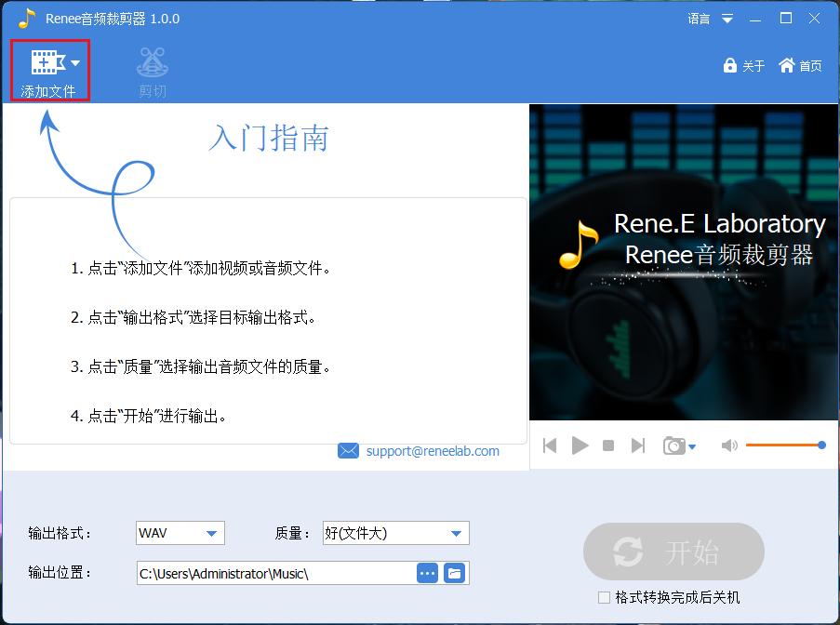Click the 开始 start button
The width and height of the screenshot is (840, 625).
tap(673, 552)
